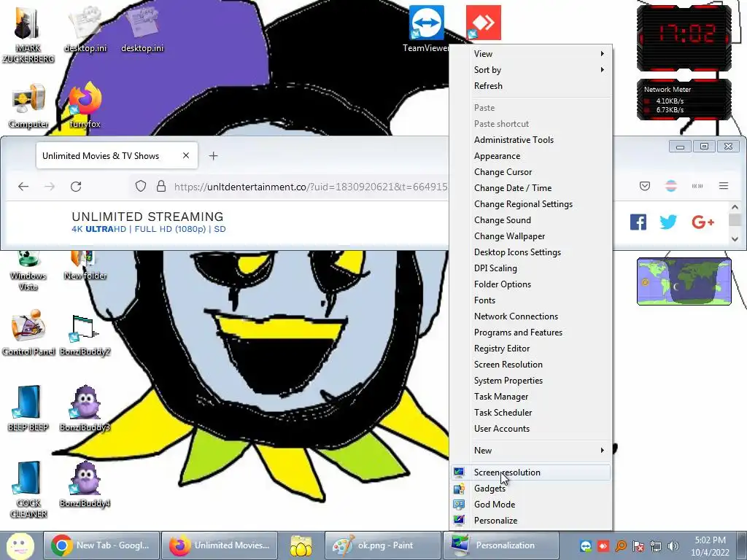Open the BEEP BEEP desktop shortcut
The width and height of the screenshot is (747, 560).
pyautogui.click(x=28, y=408)
